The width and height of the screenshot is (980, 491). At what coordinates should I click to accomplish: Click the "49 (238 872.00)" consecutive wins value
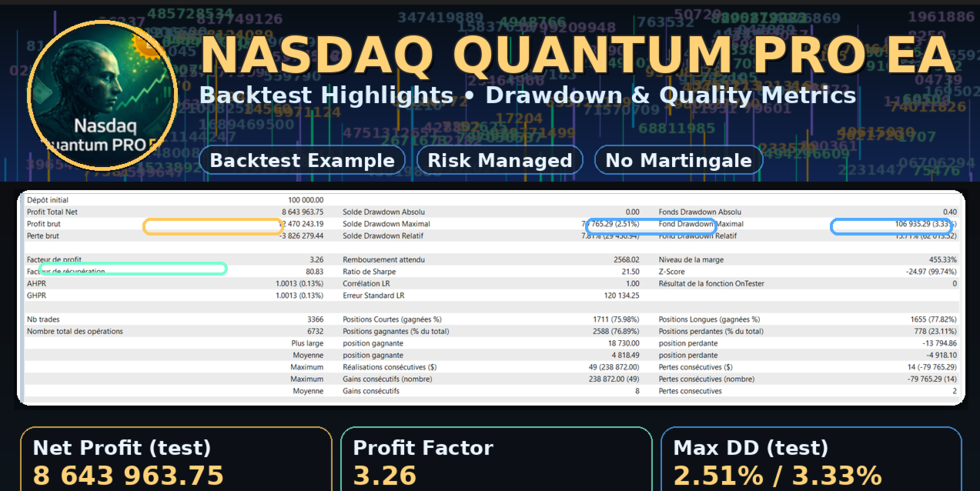[x=614, y=367]
